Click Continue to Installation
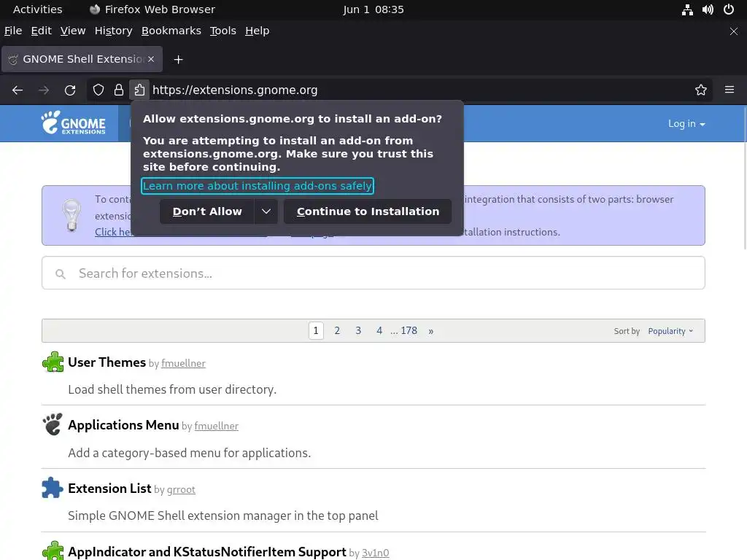 point(368,211)
